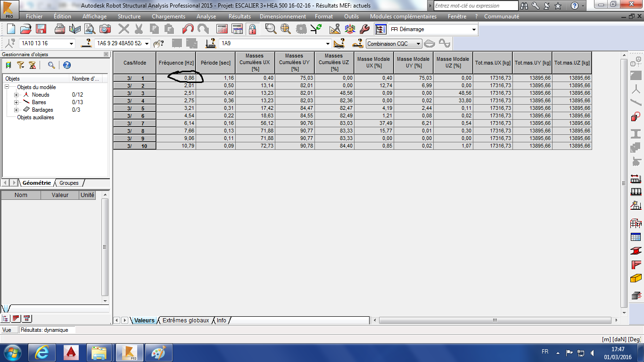Collapse the Objets du modèle tree
This screenshot has width=644, height=362.
[x=7, y=87]
